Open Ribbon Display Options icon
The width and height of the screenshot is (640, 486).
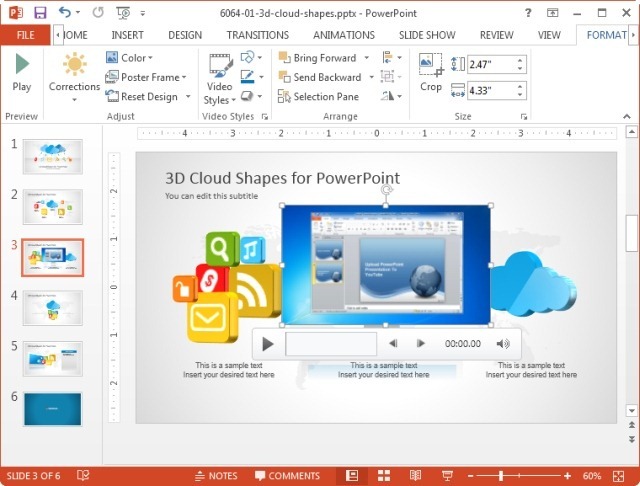click(552, 13)
